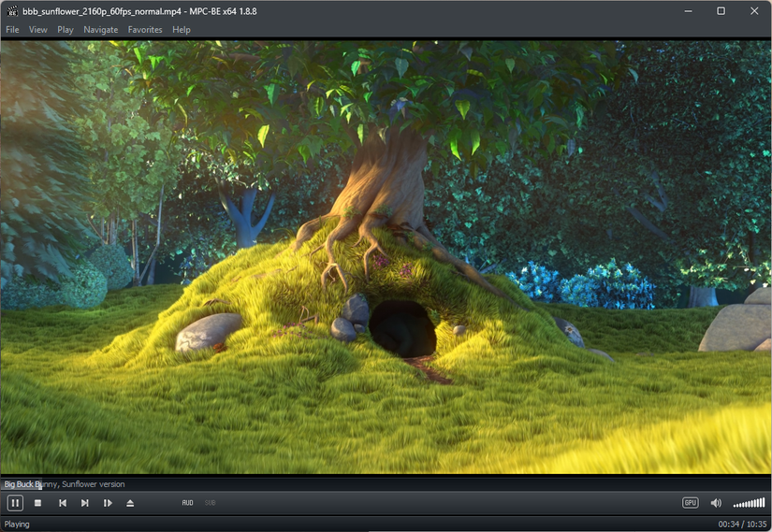
Task: Adjust the volume slider
Action: [x=749, y=503]
